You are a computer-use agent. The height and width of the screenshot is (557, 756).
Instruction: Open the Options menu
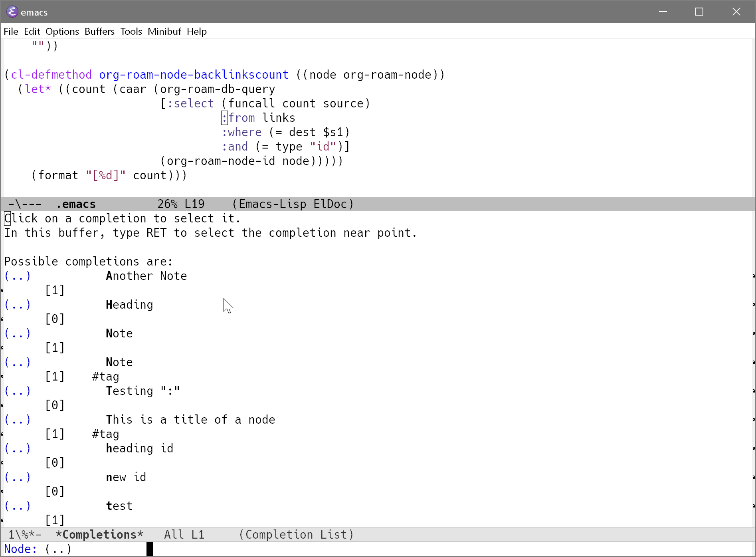coord(62,32)
